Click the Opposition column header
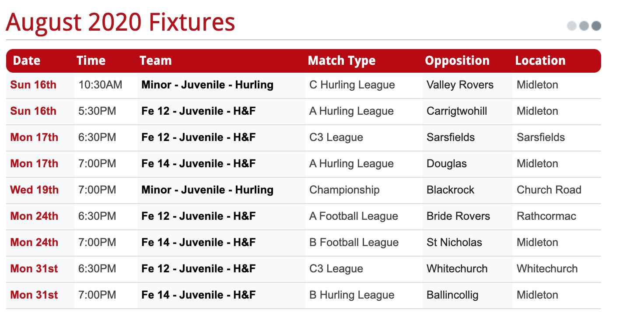Screen dimensions: 644x331 click(457, 60)
